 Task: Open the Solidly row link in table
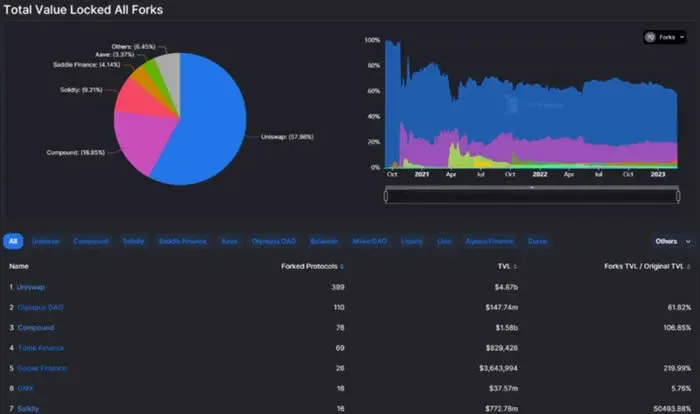point(28,409)
